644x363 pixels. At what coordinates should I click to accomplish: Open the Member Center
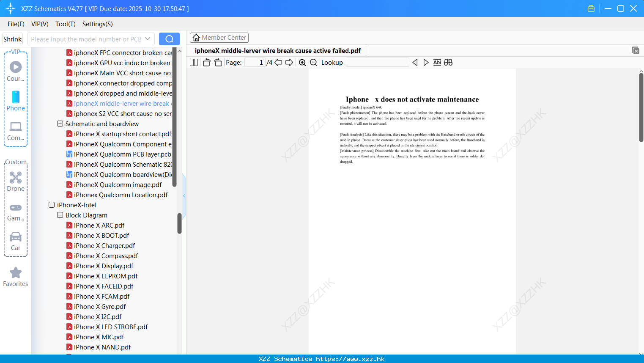tap(219, 38)
